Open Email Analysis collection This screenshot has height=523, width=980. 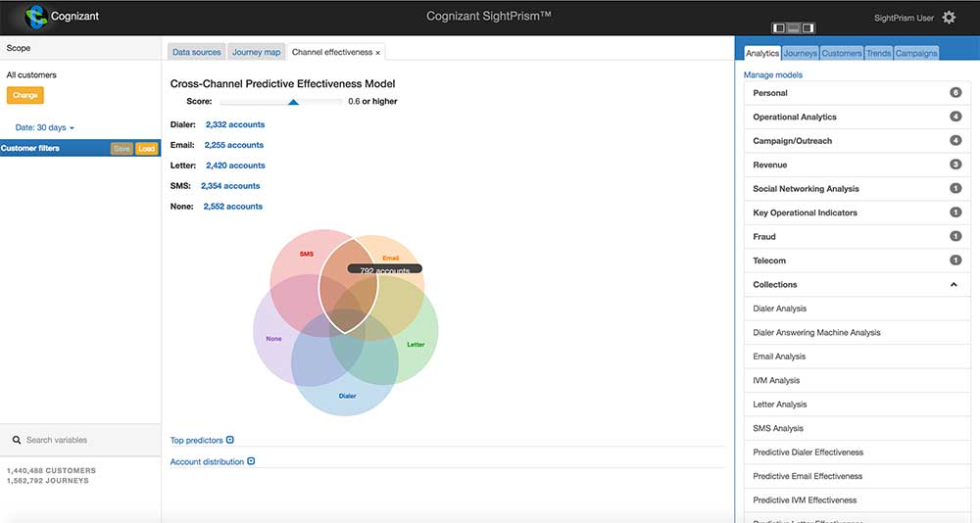pos(857,357)
